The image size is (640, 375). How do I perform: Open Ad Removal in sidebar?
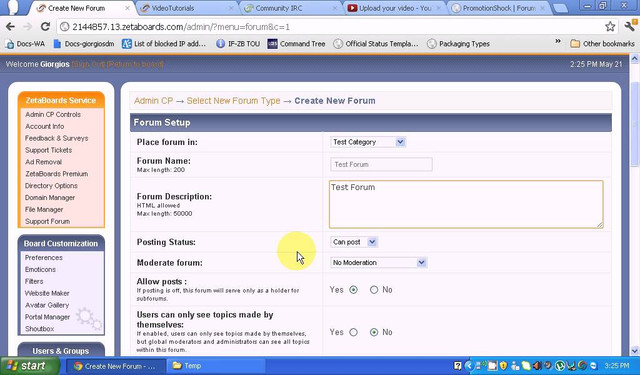point(43,162)
